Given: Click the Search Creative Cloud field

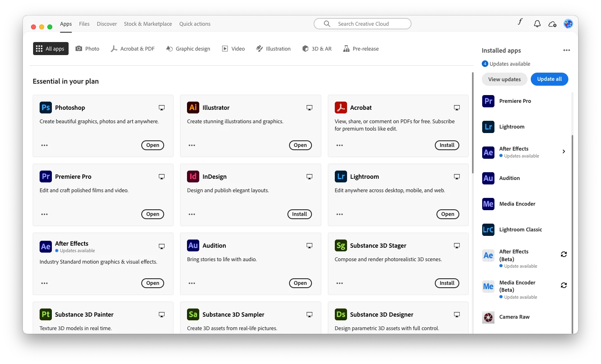Looking at the screenshot, I should pos(363,24).
